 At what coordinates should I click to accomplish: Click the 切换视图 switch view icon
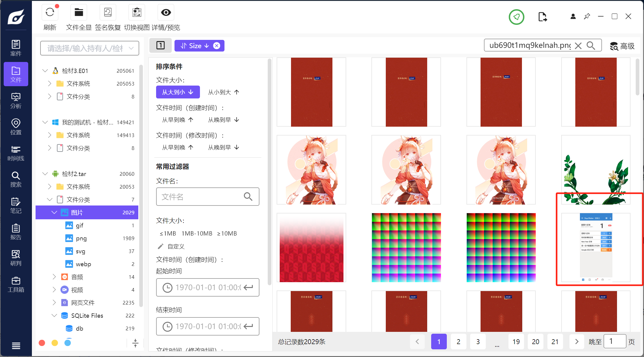137,13
